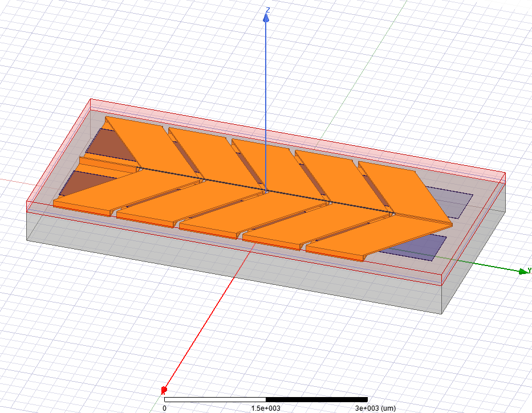Click the "3e+003 (um)" scale bar label
Image resolution: width=532 pixels, height=413 pixels.
point(375,408)
